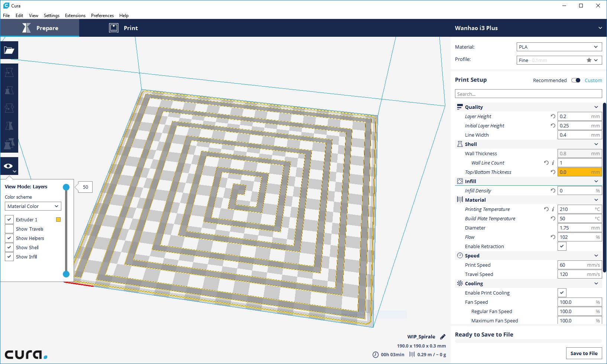The image size is (607, 364).
Task: Toggle Extruder 1 checkbox
Action: 9,220
